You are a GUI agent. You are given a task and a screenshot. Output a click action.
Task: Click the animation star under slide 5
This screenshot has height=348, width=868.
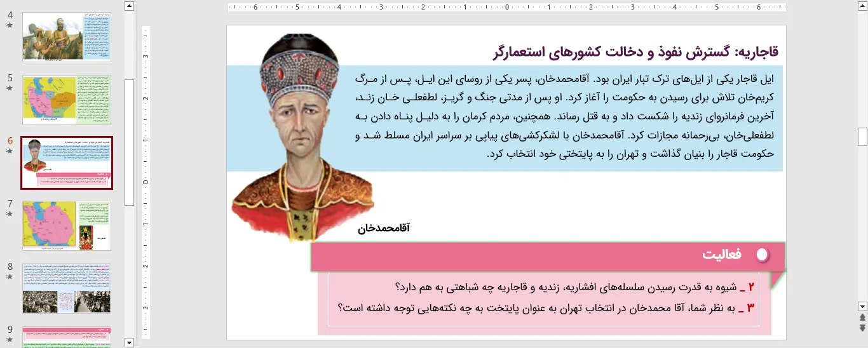(x=10, y=88)
